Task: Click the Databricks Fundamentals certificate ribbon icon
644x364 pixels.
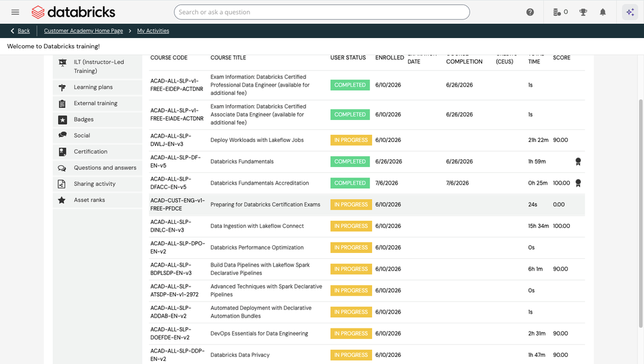Action: [578, 161]
